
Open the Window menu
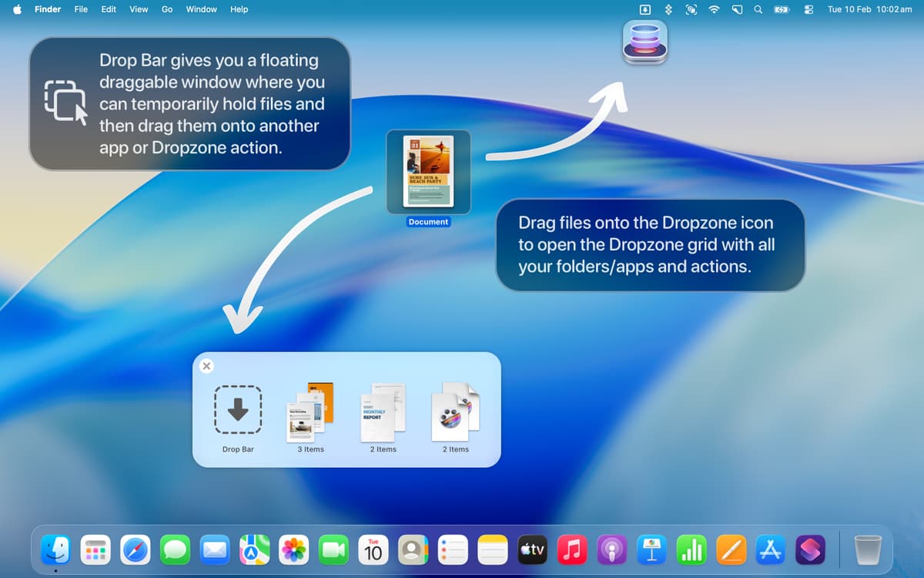(x=201, y=9)
